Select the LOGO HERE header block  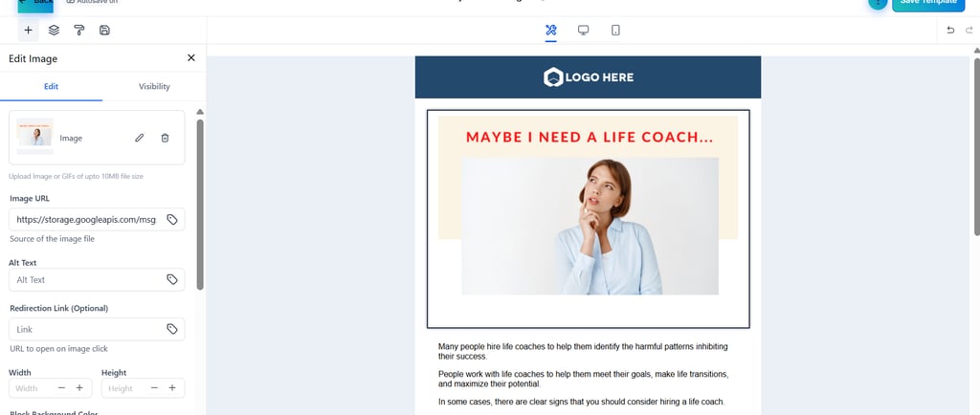(x=589, y=77)
